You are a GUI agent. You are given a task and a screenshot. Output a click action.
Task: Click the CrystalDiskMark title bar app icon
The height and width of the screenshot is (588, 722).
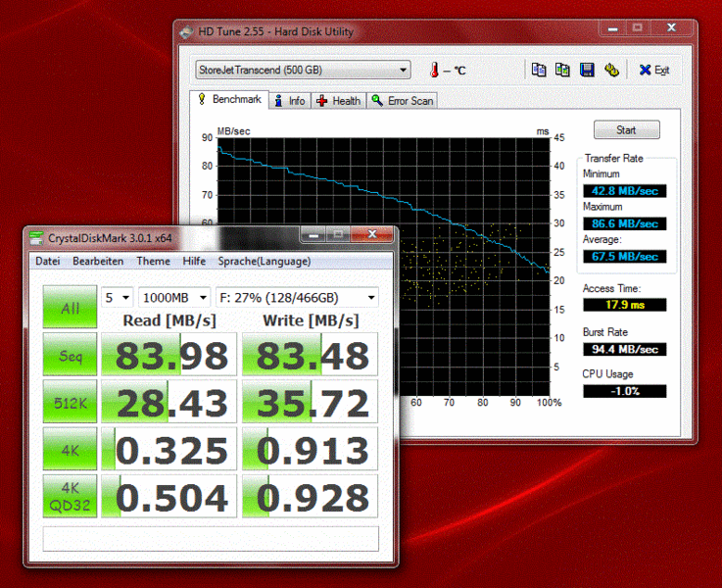pos(36,238)
